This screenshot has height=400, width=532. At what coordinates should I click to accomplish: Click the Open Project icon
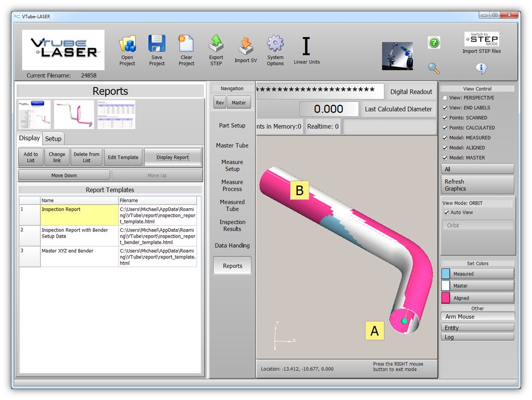(127, 44)
